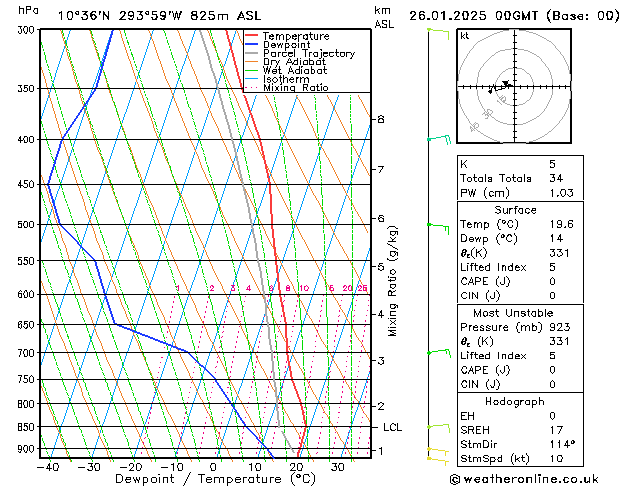Click the coordinates title 10°36'N 293°59'W 825m ASL
This screenshot has width=629, height=486.
pos(159,16)
